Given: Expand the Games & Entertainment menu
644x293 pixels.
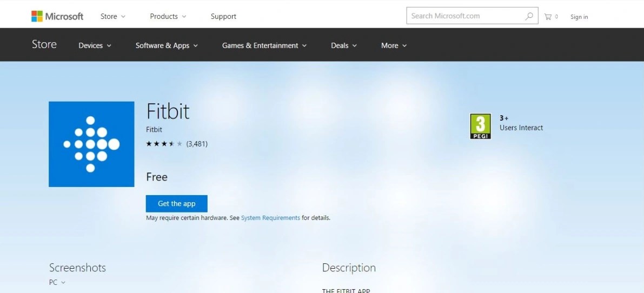Looking at the screenshot, I should 264,45.
